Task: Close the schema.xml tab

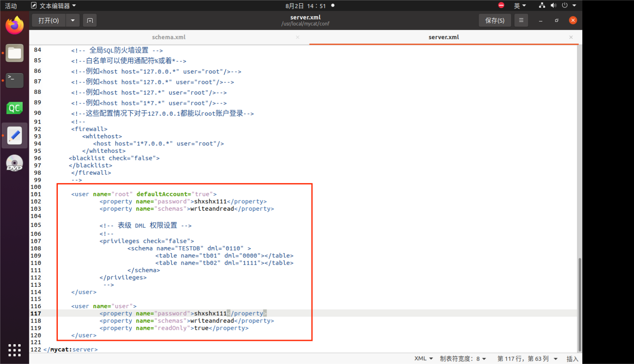Action: pos(298,37)
